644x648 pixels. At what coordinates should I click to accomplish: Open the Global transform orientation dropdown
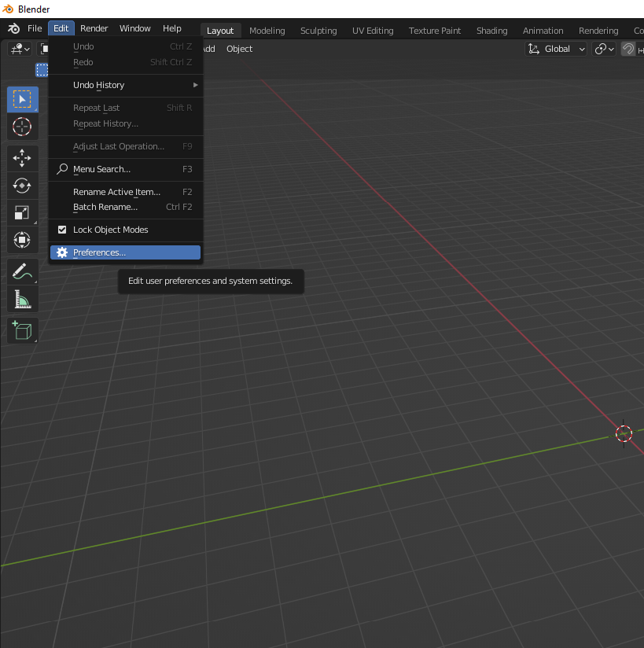point(557,49)
